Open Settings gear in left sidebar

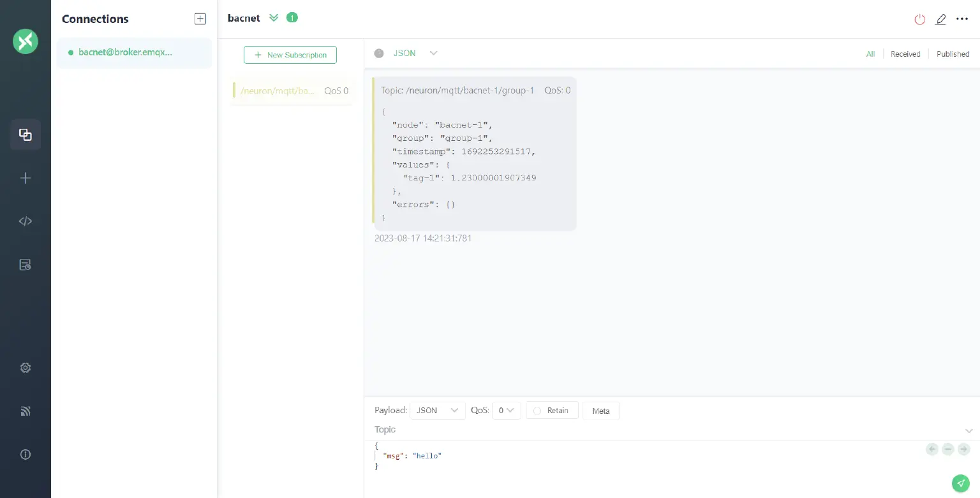(x=26, y=368)
